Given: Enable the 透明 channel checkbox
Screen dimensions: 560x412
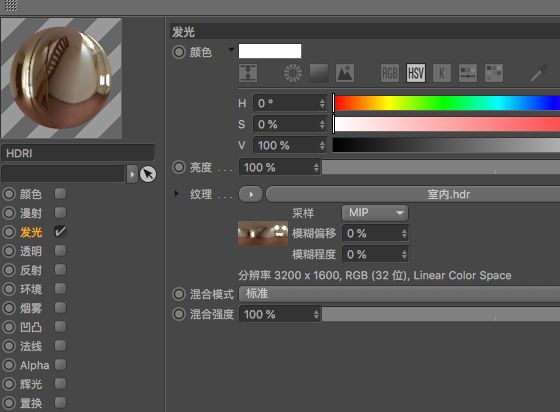Looking at the screenshot, I should (60, 251).
